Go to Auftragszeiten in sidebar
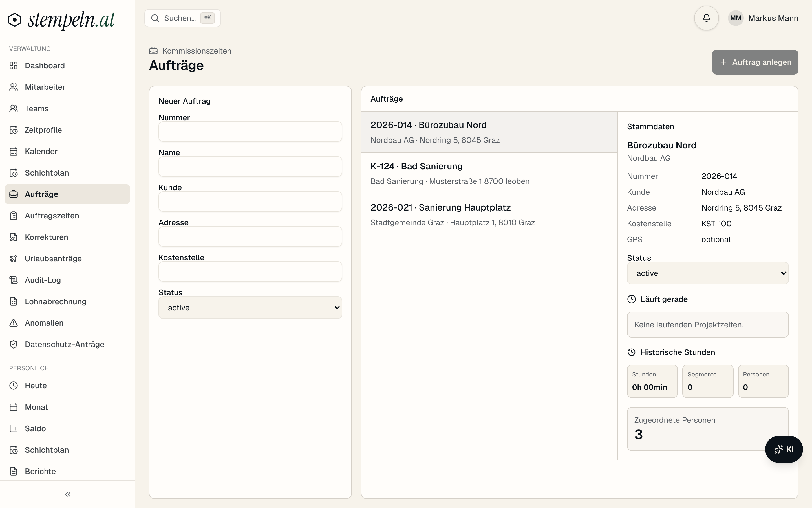The width and height of the screenshot is (812, 508). click(67, 216)
